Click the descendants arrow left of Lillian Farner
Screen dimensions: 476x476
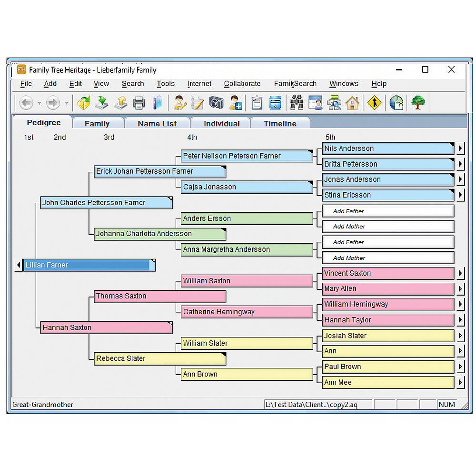[x=19, y=265]
